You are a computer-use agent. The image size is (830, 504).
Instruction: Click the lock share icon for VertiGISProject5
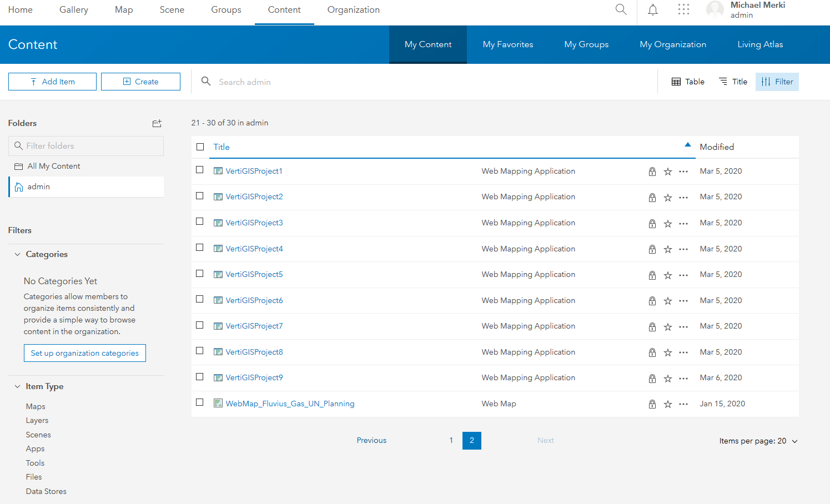click(x=652, y=275)
